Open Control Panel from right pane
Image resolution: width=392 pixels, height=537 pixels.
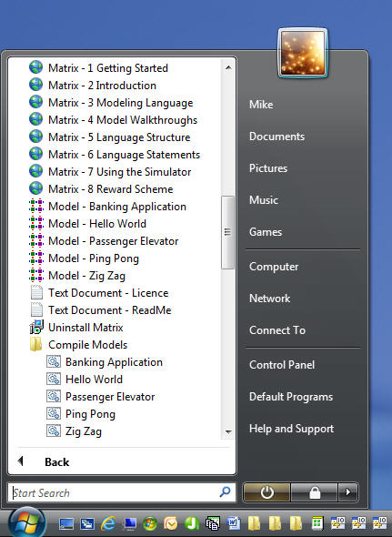click(282, 365)
